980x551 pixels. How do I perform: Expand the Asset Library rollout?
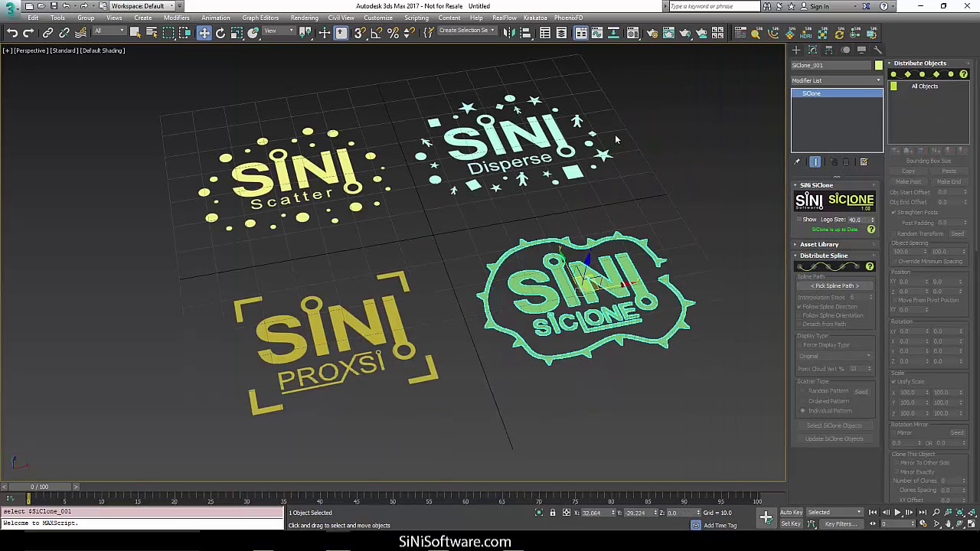(819, 244)
